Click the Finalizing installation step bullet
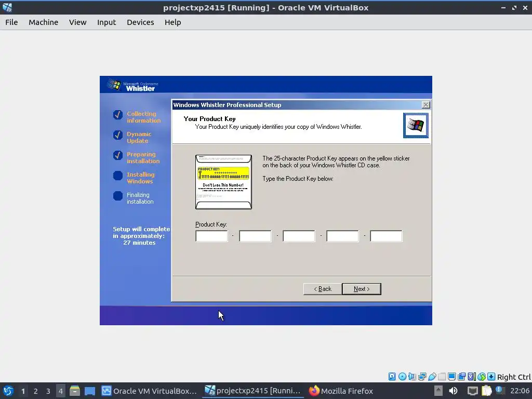The width and height of the screenshot is (532, 399). click(118, 196)
